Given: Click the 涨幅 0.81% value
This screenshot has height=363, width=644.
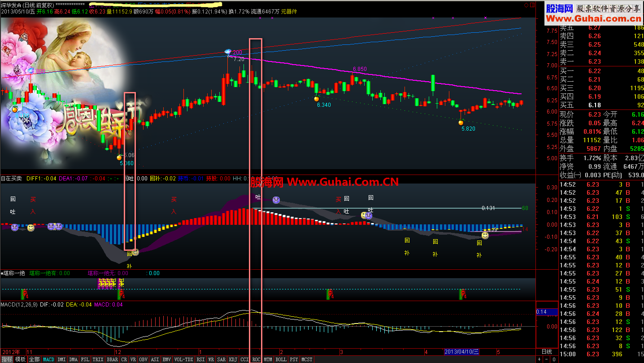Looking at the screenshot, I should [x=592, y=131].
